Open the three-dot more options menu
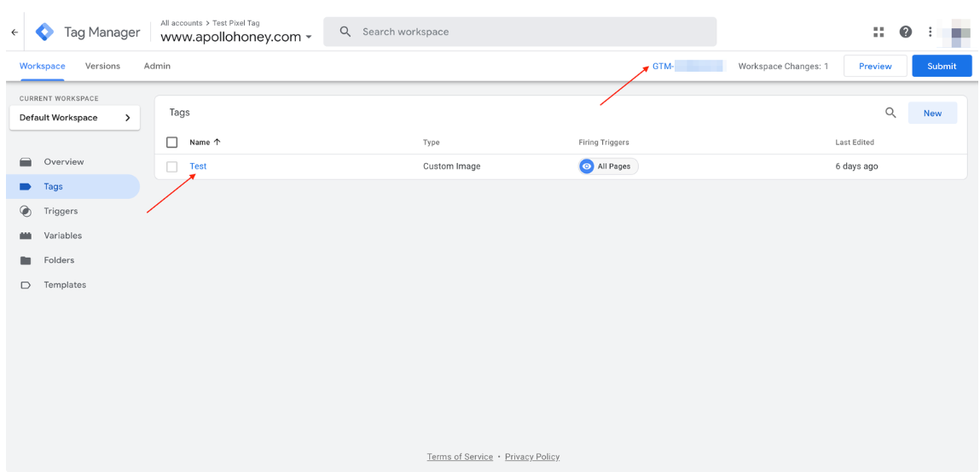This screenshot has height=472, width=980. click(930, 32)
